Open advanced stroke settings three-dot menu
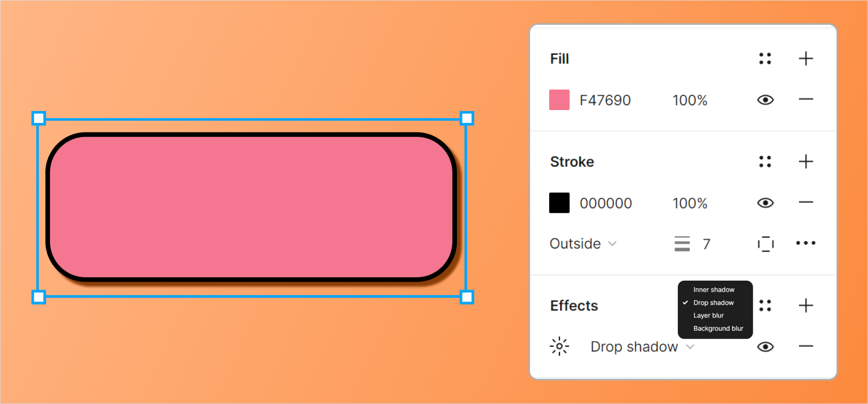 pos(806,243)
